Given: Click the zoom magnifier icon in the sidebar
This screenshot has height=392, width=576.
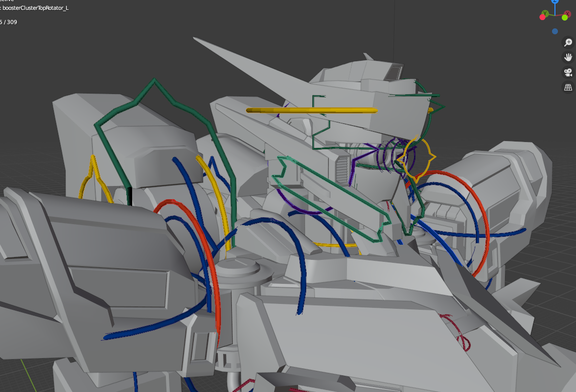Looking at the screenshot, I should pyautogui.click(x=568, y=43).
